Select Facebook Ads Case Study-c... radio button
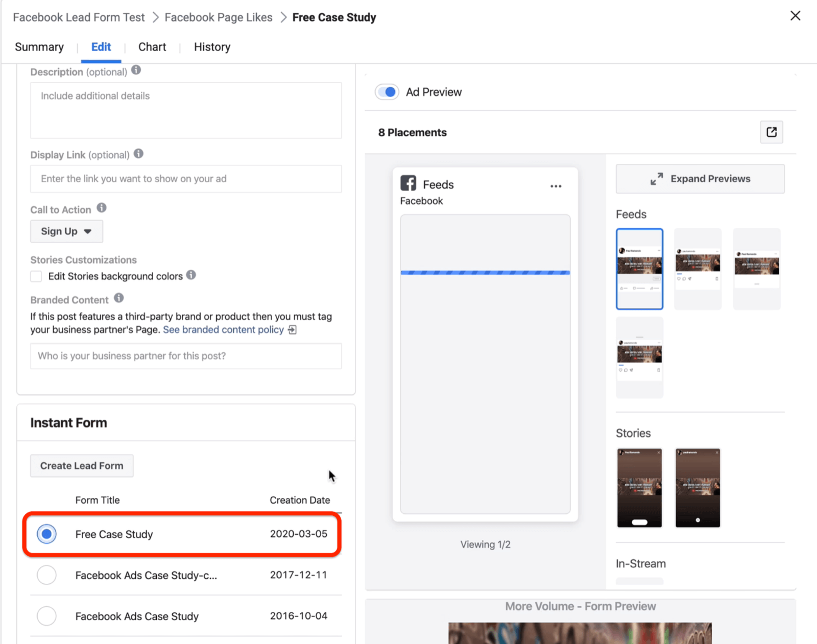Viewport: 817px width, 644px height. pyautogui.click(x=46, y=575)
